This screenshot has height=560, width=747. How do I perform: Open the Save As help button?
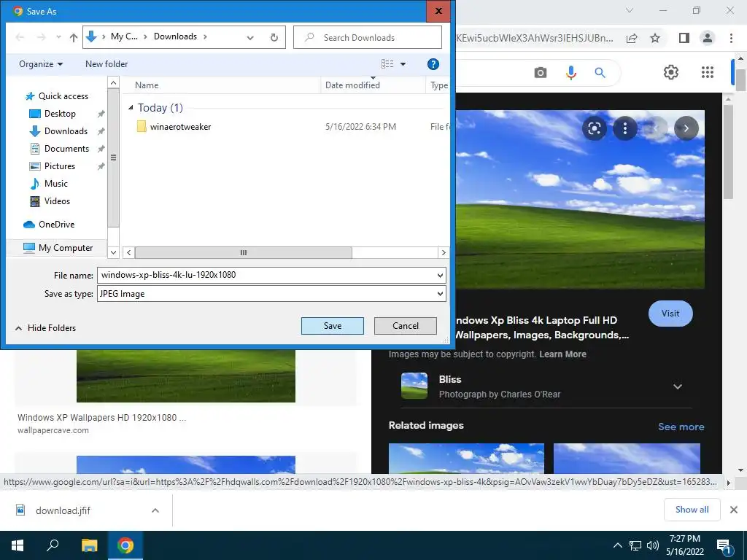433,64
